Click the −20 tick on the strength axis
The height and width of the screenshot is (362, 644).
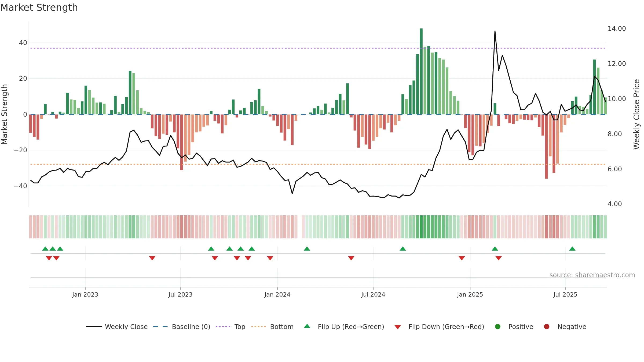20,150
